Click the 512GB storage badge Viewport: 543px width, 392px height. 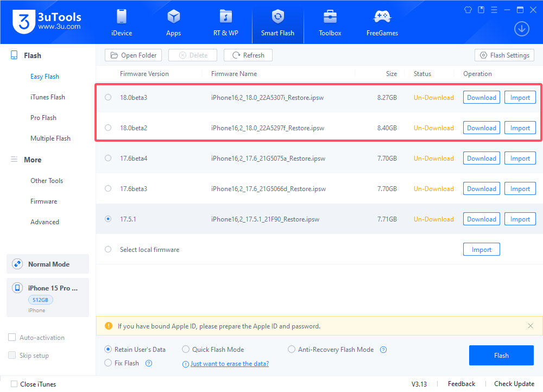click(41, 300)
